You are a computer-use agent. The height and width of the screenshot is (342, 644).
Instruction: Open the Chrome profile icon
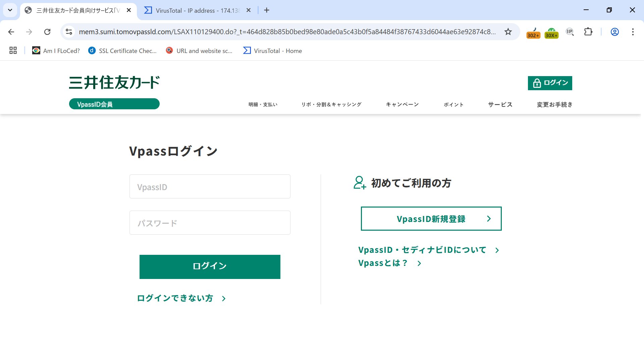point(614,32)
